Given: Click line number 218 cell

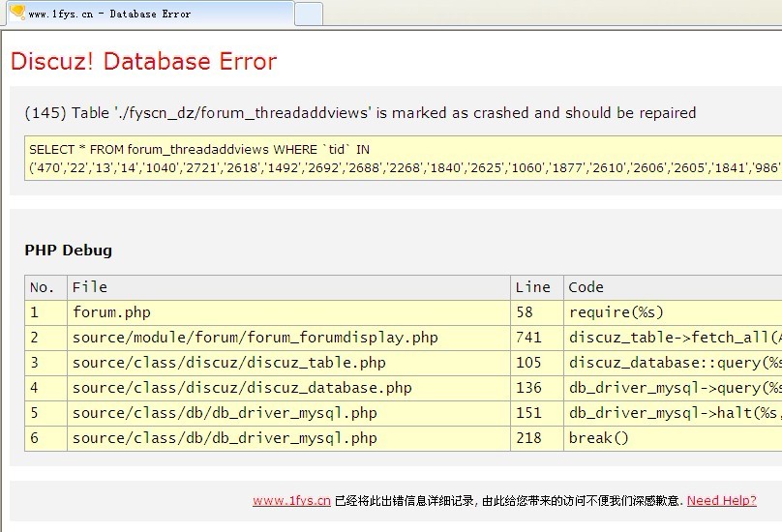Looking at the screenshot, I should point(537,438).
